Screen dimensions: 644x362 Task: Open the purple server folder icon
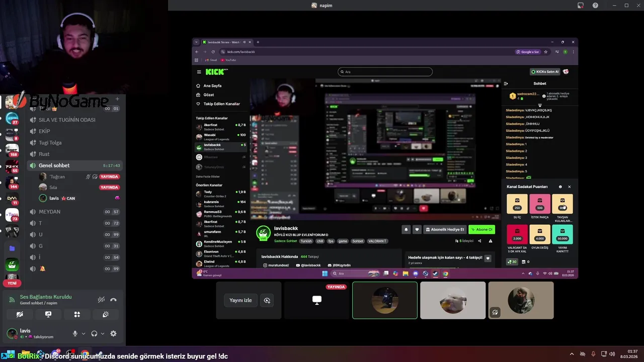(12, 248)
